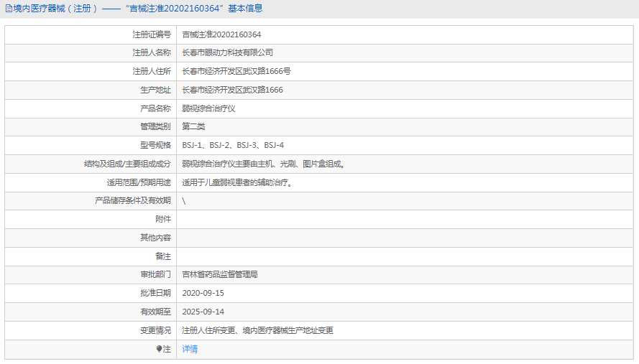The height and width of the screenshot is (364, 639).
Task: Select approval date 2020-09-15
Action: tap(203, 293)
